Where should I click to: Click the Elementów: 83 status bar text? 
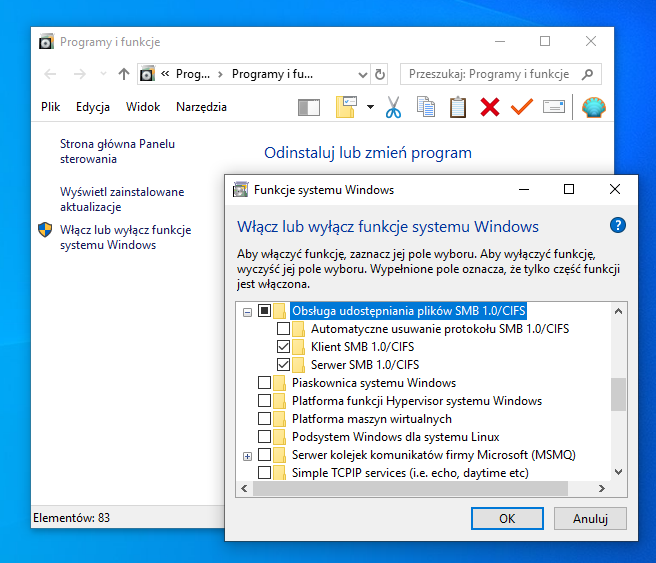coord(72,518)
